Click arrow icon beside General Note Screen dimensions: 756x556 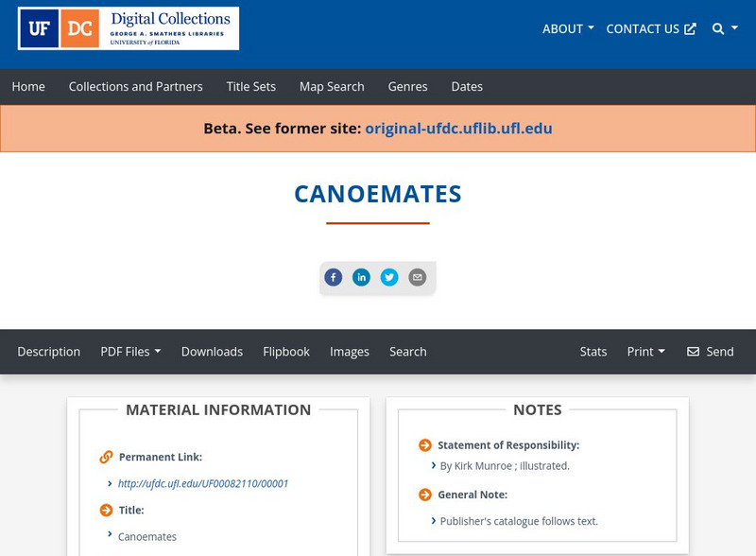tap(424, 495)
